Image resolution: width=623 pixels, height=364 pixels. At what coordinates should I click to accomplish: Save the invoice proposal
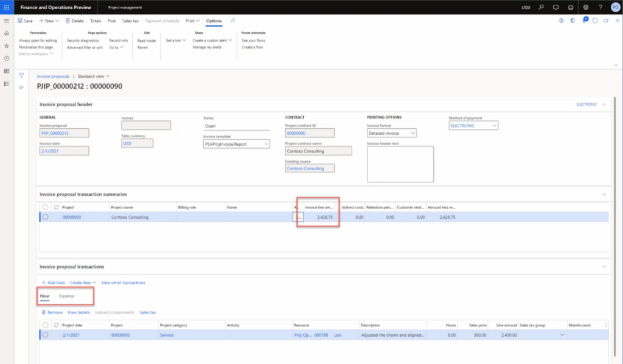[25, 21]
